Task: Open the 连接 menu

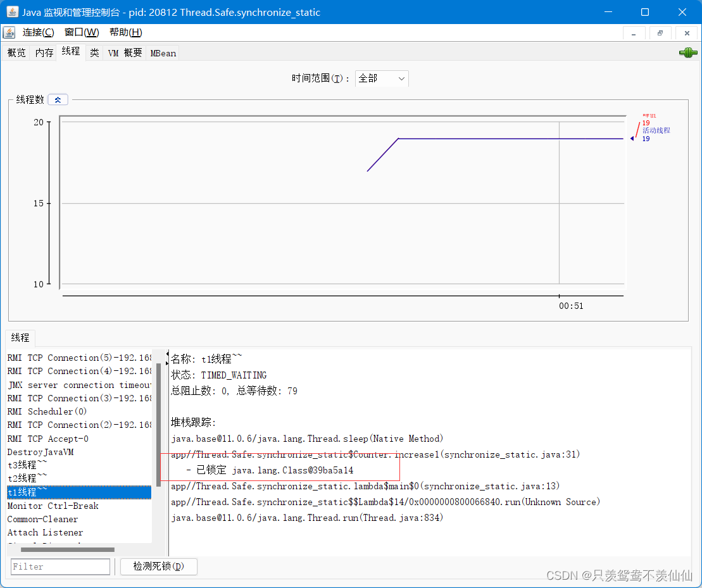Action: click(38, 33)
